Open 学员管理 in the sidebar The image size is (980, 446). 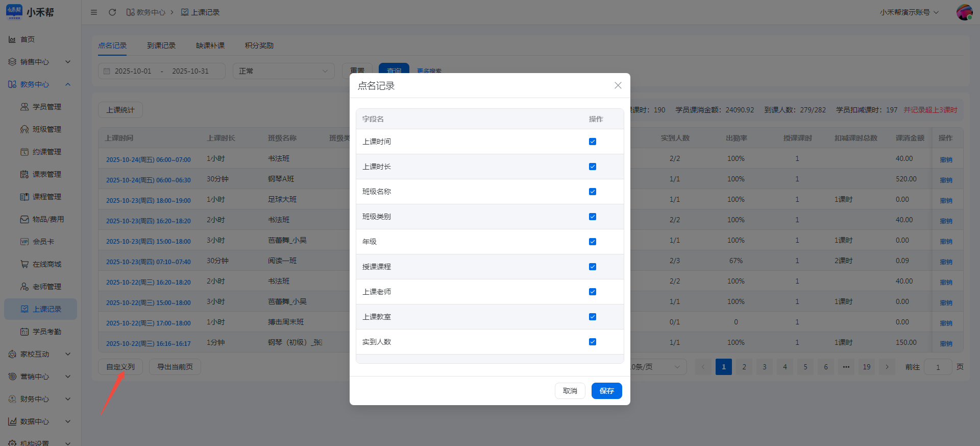pyautogui.click(x=46, y=107)
